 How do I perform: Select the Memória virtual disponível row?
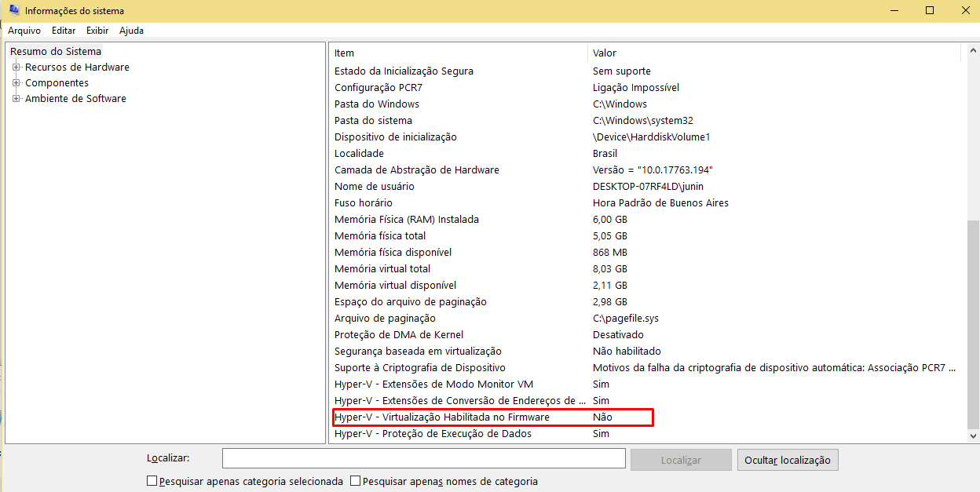click(645, 286)
